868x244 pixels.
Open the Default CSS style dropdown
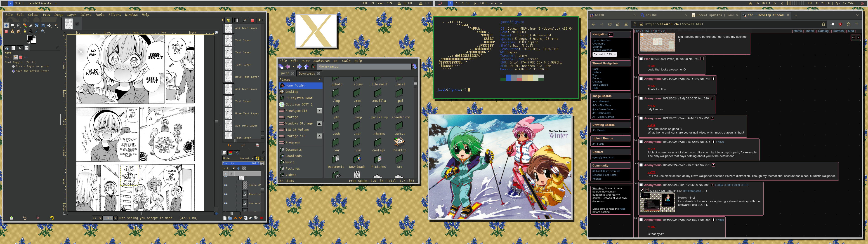pyautogui.click(x=604, y=54)
